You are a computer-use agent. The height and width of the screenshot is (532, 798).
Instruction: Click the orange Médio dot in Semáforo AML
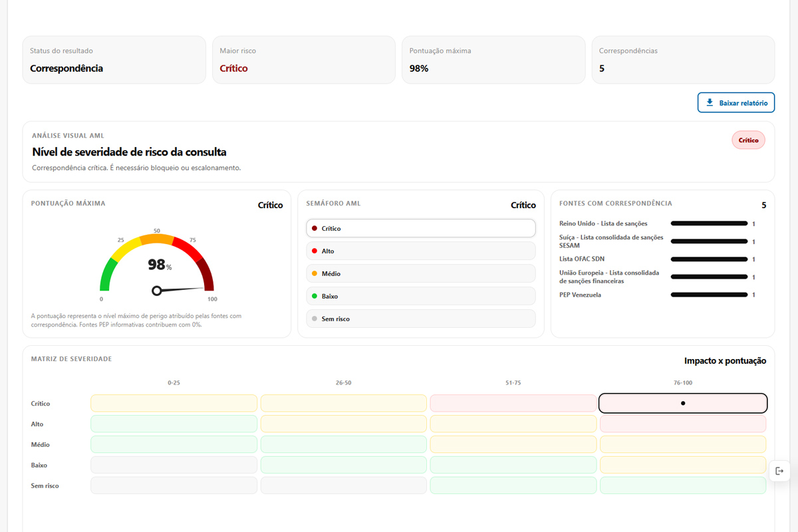pyautogui.click(x=315, y=273)
